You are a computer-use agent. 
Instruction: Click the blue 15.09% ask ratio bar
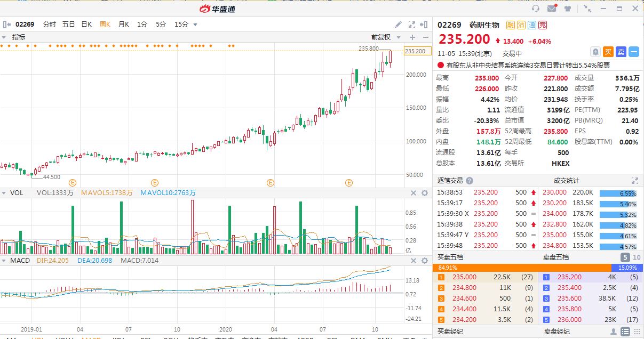[x=626, y=268]
